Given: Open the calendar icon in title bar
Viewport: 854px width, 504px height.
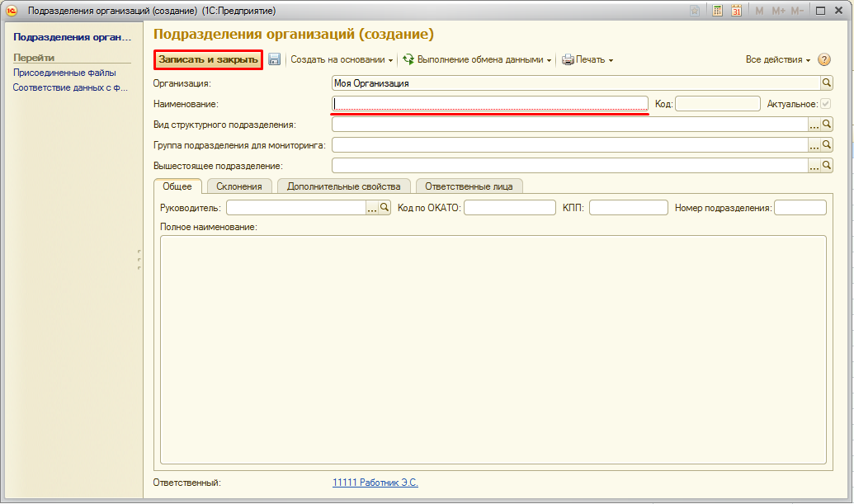Looking at the screenshot, I should click(736, 11).
